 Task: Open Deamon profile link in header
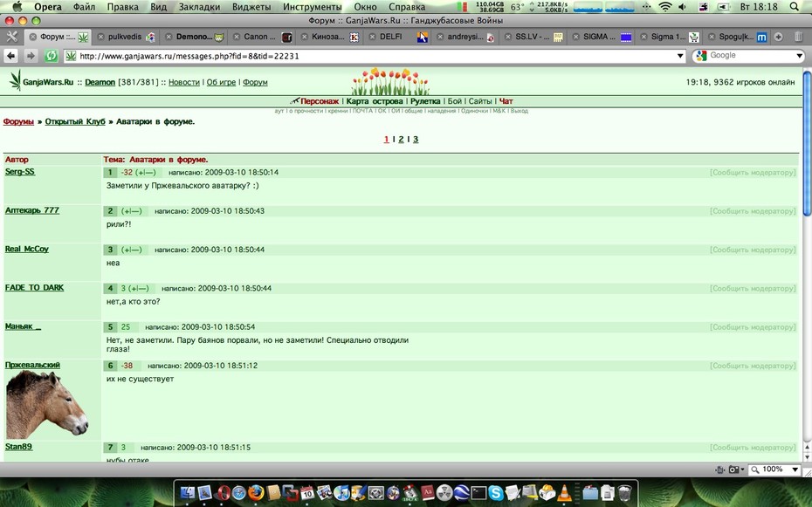pos(100,82)
